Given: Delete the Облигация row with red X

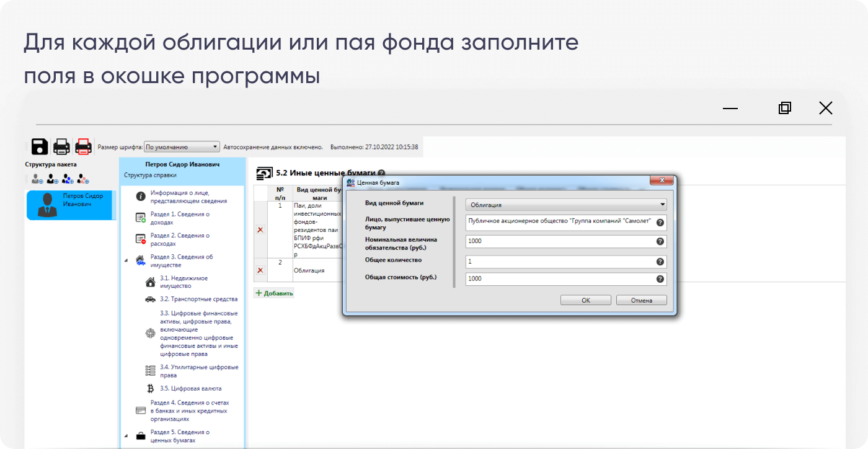Looking at the screenshot, I should click(260, 270).
